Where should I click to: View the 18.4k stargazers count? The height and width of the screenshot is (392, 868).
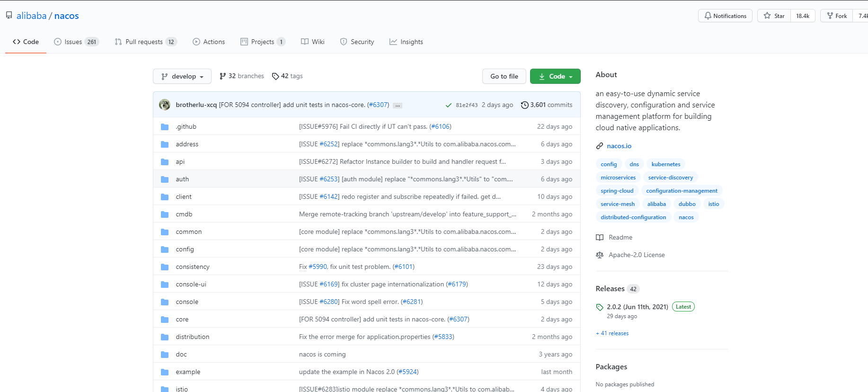pos(803,16)
